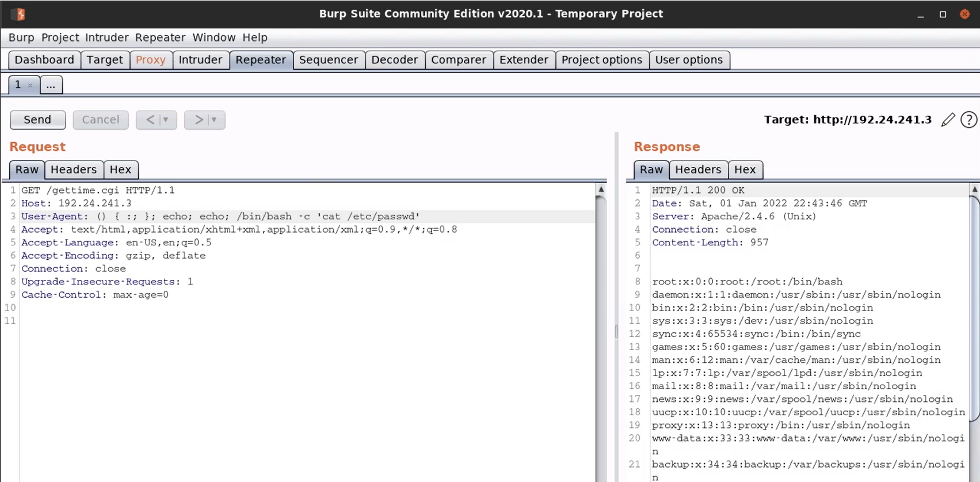Image resolution: width=980 pixels, height=482 pixels.
Task: Click into the User-Agent shellshock payload line
Action: 221,217
